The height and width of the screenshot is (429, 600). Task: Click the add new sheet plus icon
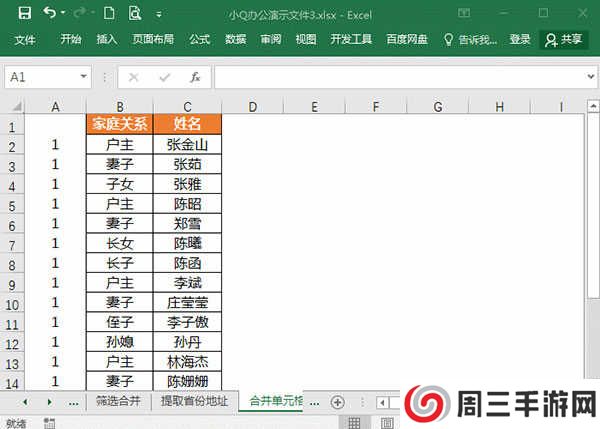coord(337,402)
